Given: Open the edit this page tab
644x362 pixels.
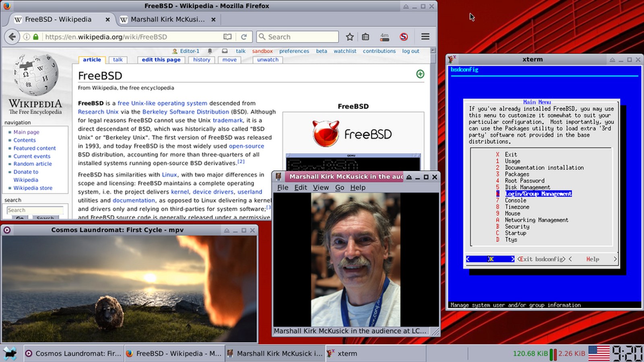Looking at the screenshot, I should 161,60.
